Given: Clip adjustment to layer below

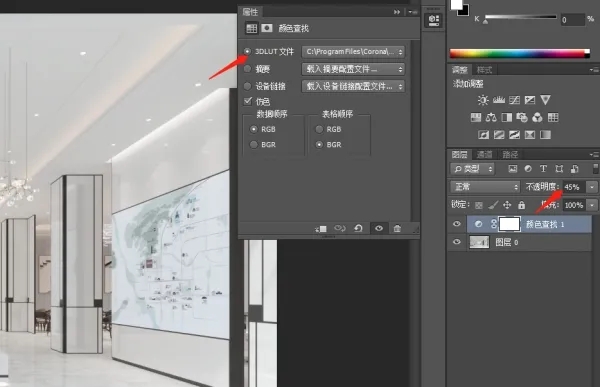Looking at the screenshot, I should pyautogui.click(x=320, y=229).
